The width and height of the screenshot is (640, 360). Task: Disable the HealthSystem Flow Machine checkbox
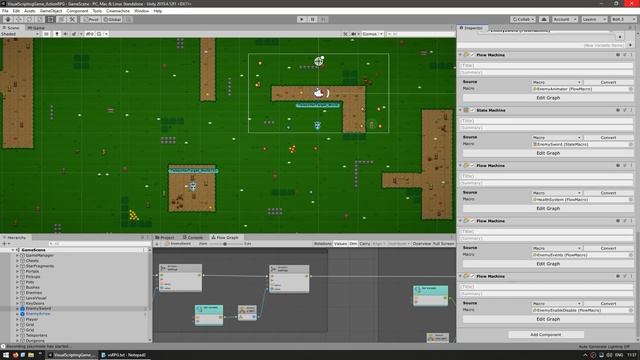click(x=473, y=166)
